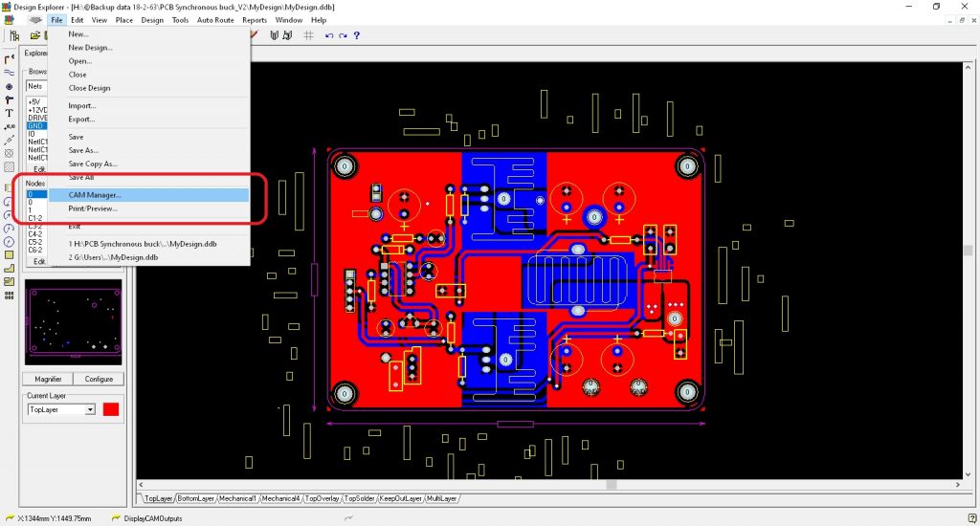The width and height of the screenshot is (980, 526).
Task: Click the undo arrow icon
Action: pos(329,35)
